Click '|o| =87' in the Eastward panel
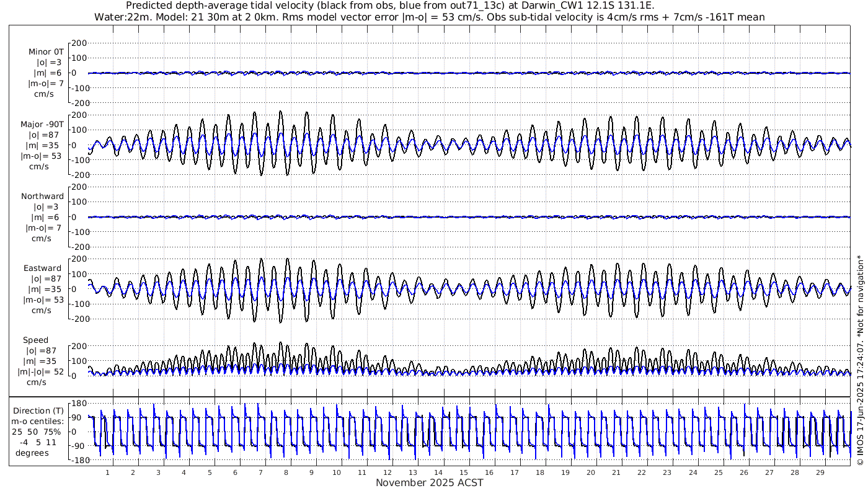 click(46, 280)
